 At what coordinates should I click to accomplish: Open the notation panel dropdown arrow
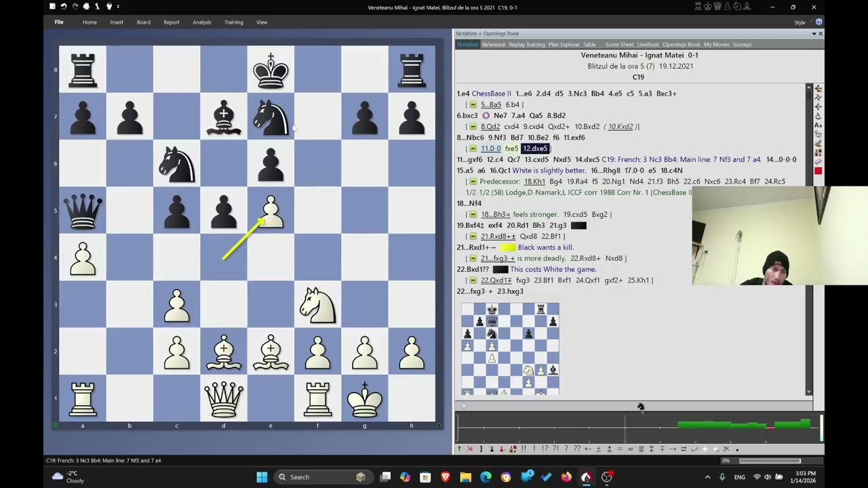click(814, 33)
